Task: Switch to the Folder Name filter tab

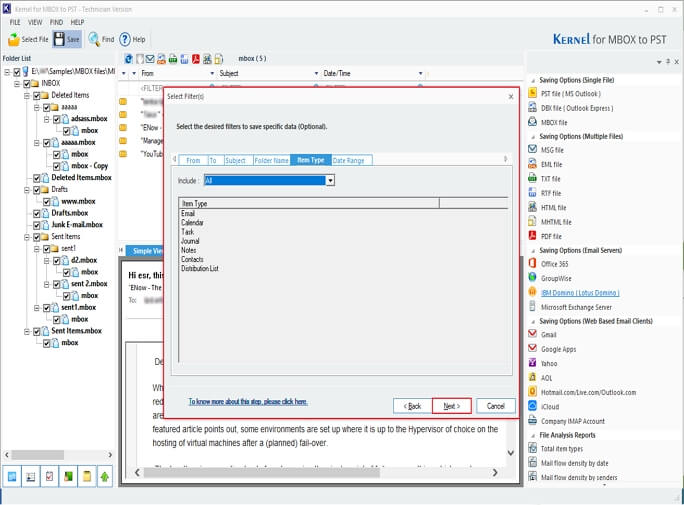Action: pyautogui.click(x=271, y=160)
